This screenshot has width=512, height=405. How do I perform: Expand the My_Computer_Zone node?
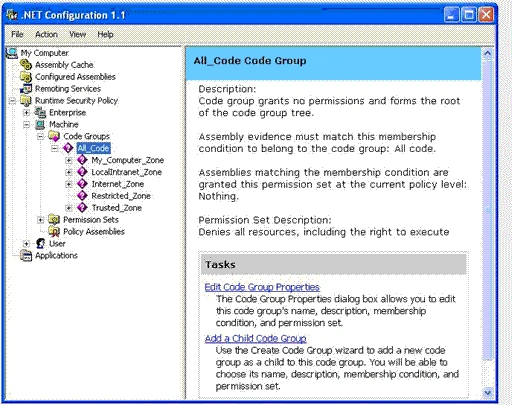[68, 160]
